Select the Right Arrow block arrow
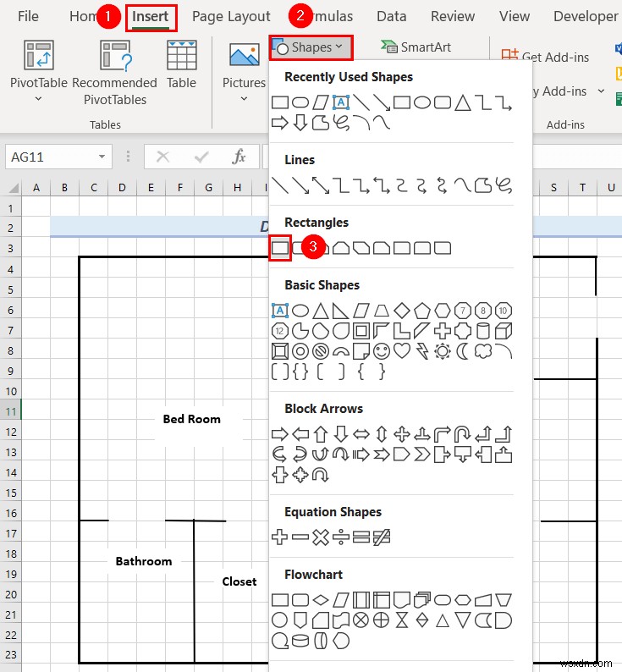This screenshot has width=622, height=672. 280,434
